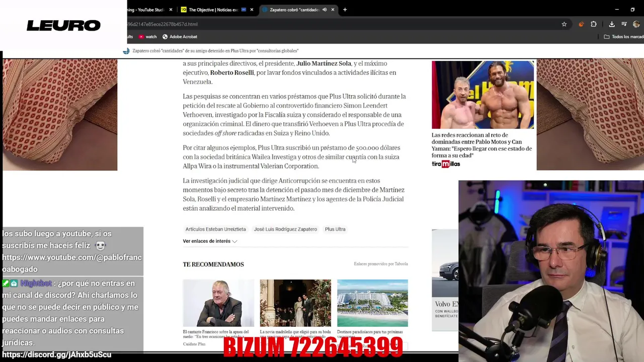This screenshot has width=644, height=362.
Task: Expand Ver enlaces de interés
Action: tap(210, 241)
